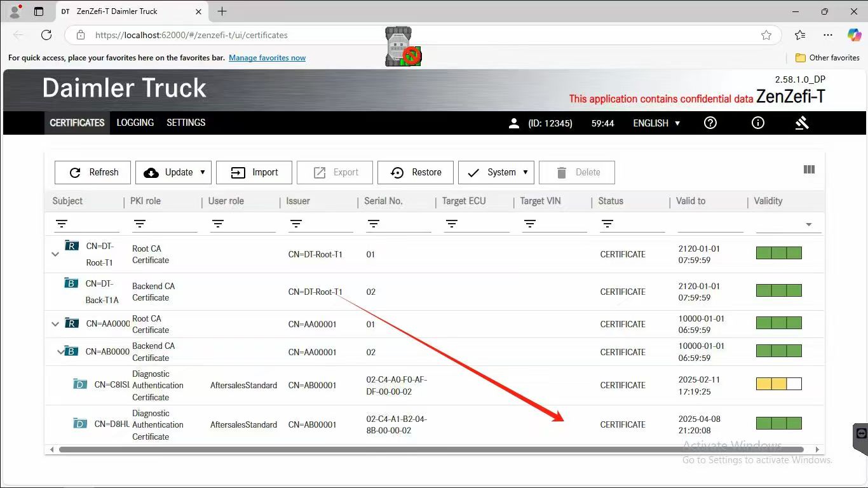The width and height of the screenshot is (868, 488).
Task: Click the Target ECU column filter icon
Action: tap(452, 224)
